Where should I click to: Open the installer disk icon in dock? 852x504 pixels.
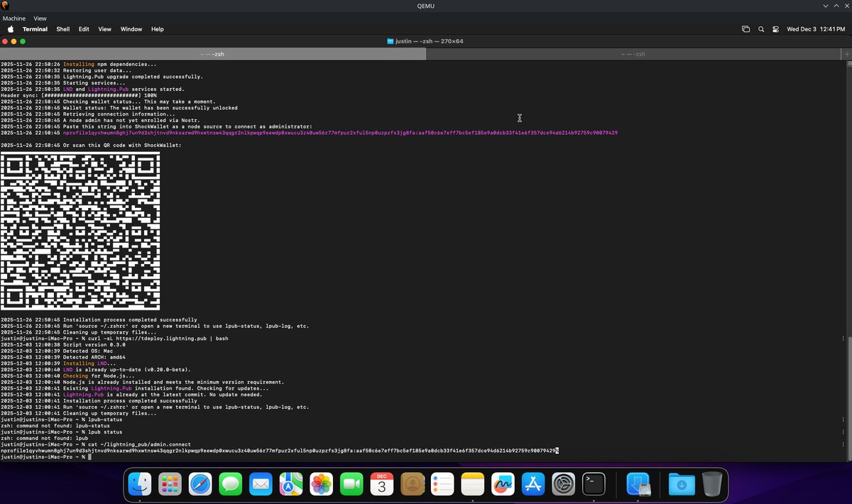(639, 485)
